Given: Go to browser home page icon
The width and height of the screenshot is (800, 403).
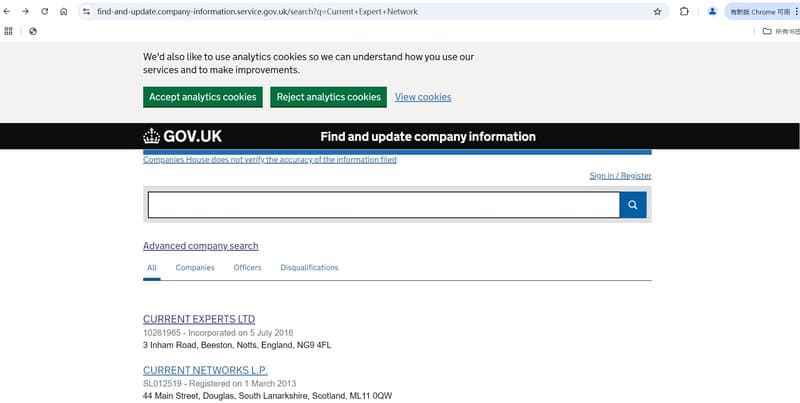Looking at the screenshot, I should click(x=63, y=11).
